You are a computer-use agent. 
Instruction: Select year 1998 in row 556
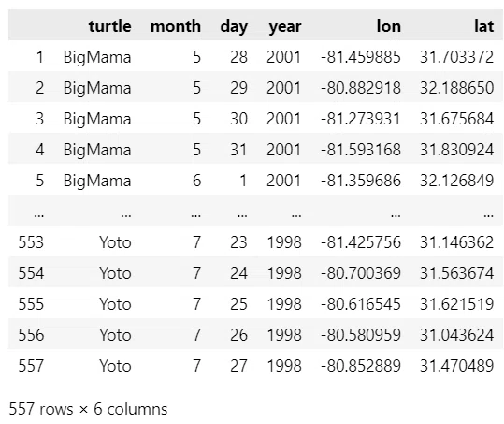point(284,335)
